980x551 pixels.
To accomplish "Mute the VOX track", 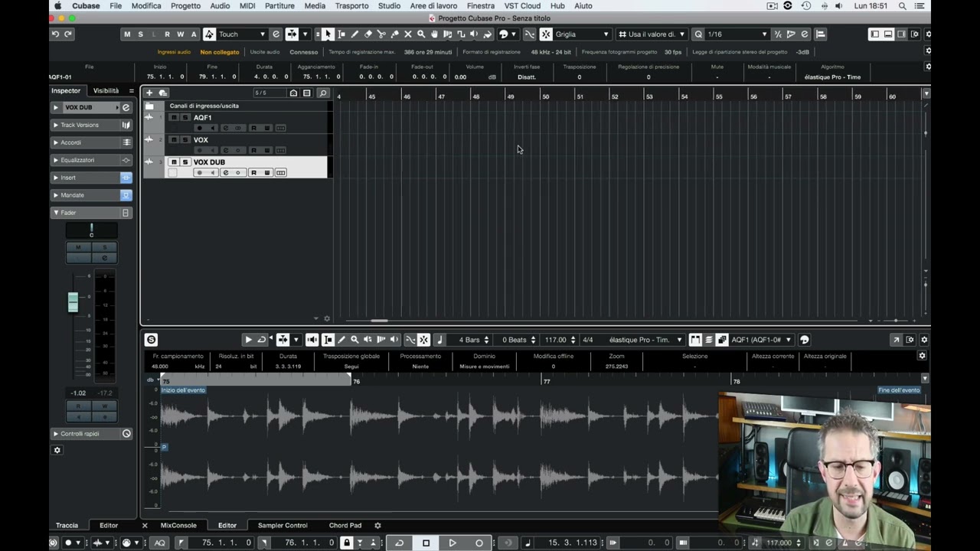I will (174, 140).
